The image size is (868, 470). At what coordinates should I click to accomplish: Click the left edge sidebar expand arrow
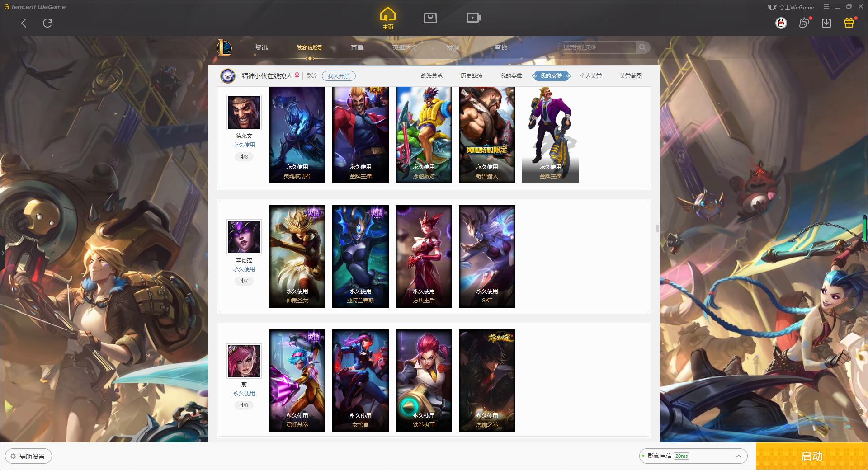pyautogui.click(x=2, y=253)
